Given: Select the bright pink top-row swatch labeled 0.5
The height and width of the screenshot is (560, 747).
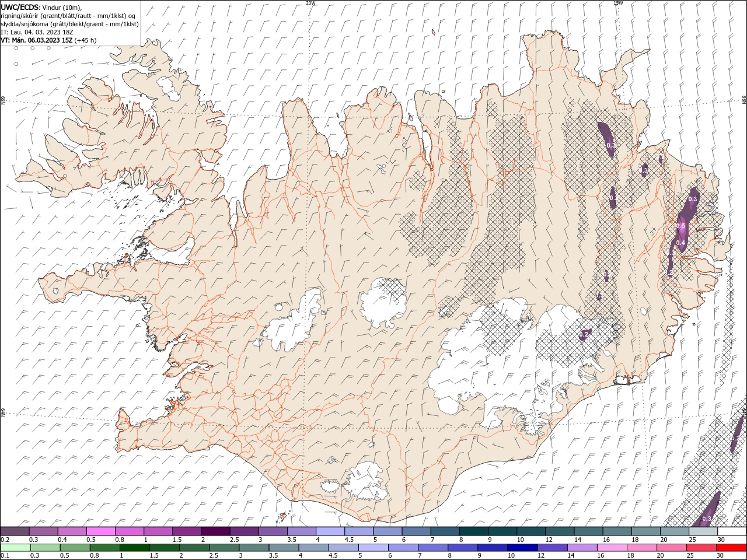Looking at the screenshot, I should tap(100, 531).
